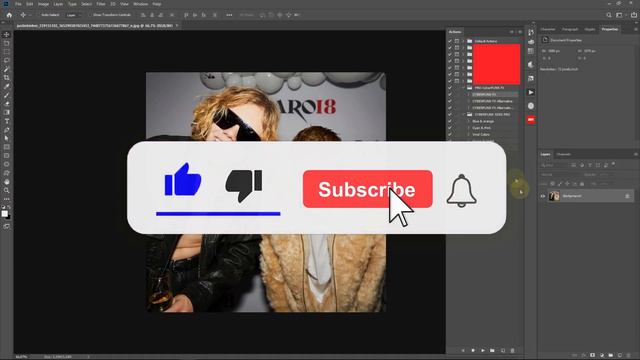Create new group folder in Layers panel
The image size is (640, 360).
pos(611,355)
